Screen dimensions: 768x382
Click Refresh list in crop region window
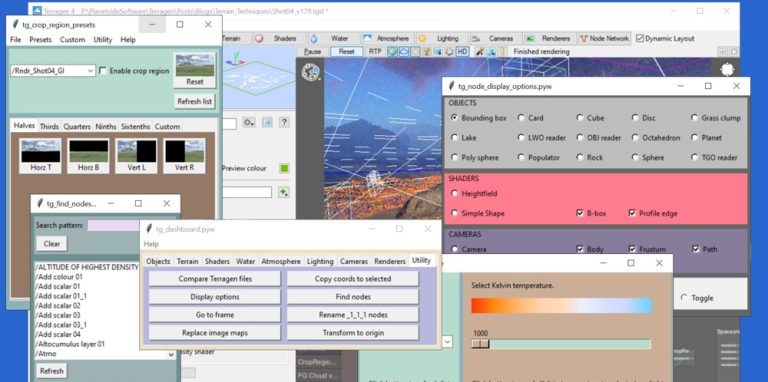tap(194, 101)
